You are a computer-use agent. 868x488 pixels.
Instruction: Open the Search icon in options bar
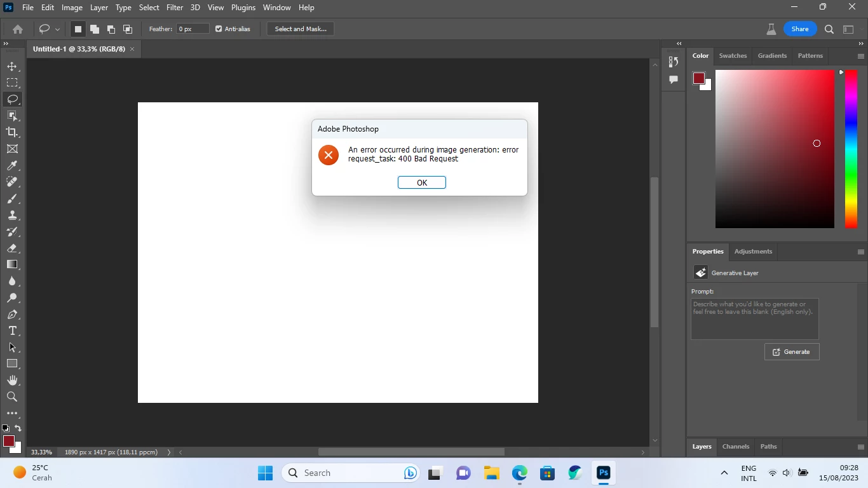point(829,29)
